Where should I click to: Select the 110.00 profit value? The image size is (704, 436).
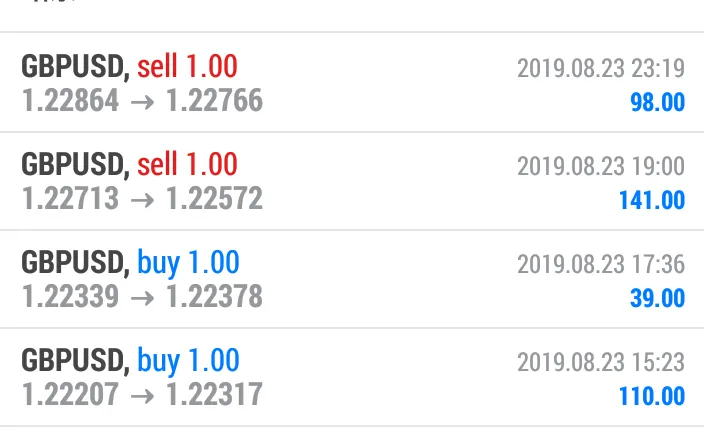pos(652,396)
